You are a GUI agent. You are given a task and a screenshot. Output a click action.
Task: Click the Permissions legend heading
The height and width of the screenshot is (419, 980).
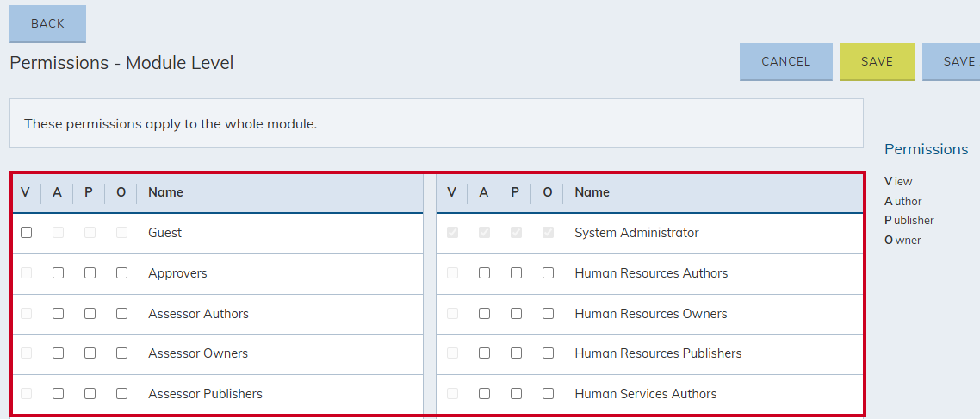pos(927,149)
